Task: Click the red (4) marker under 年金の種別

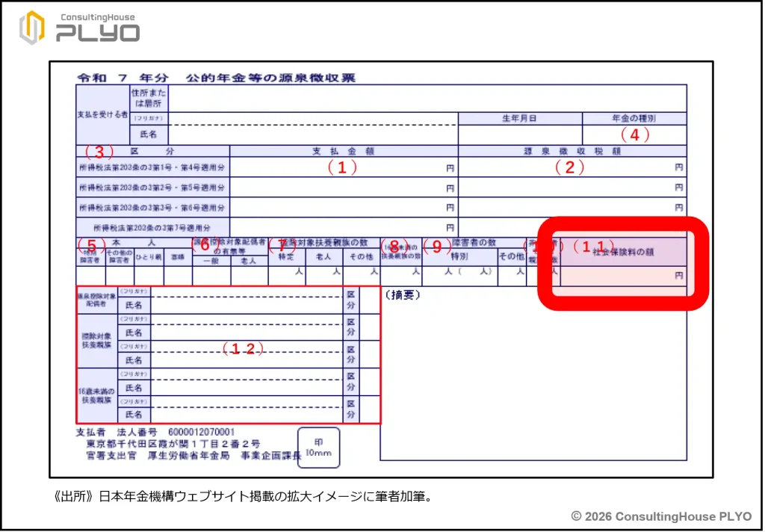Action: point(635,135)
